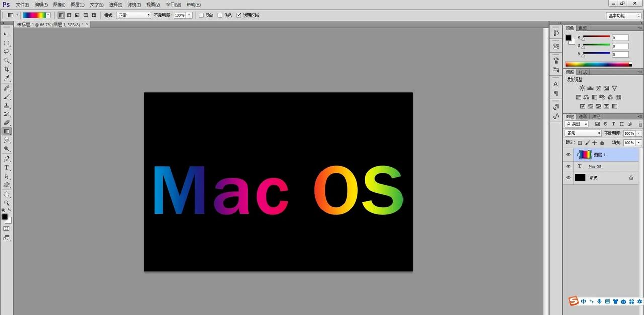
Task: Open the layer filter 类型 dropdown
Action: pos(577,124)
